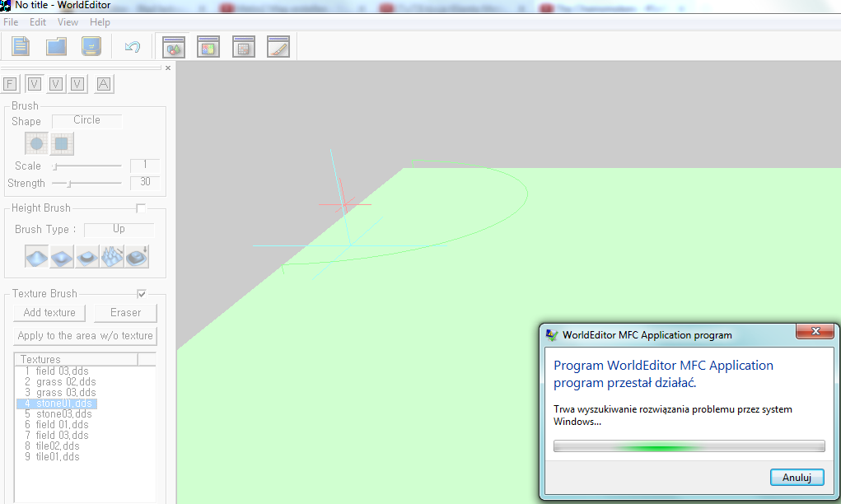The height and width of the screenshot is (504, 841).
Task: Select the second V mode button
Action: click(56, 84)
